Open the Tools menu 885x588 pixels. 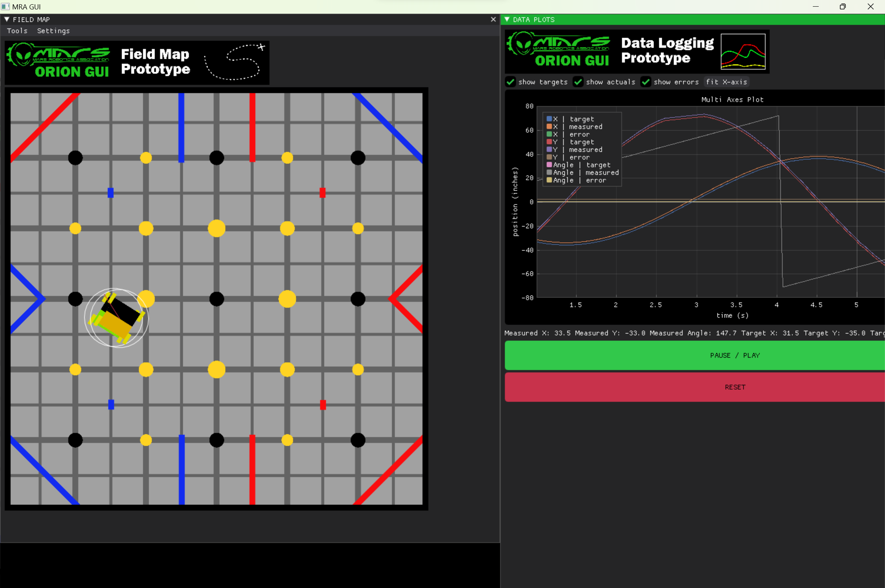[x=17, y=31]
